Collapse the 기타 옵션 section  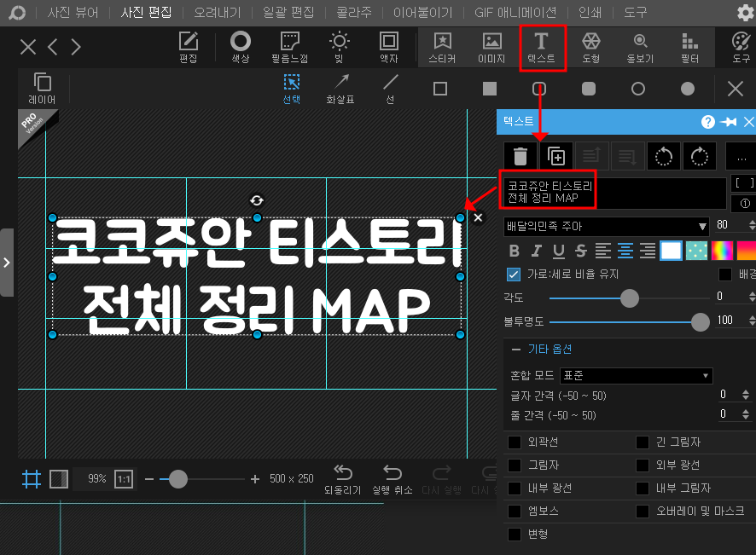coord(542,350)
